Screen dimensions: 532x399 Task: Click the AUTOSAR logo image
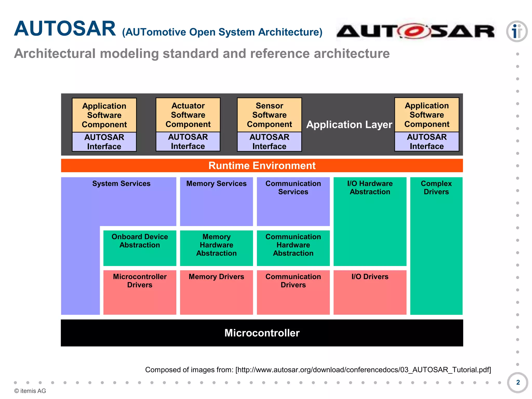415,31
